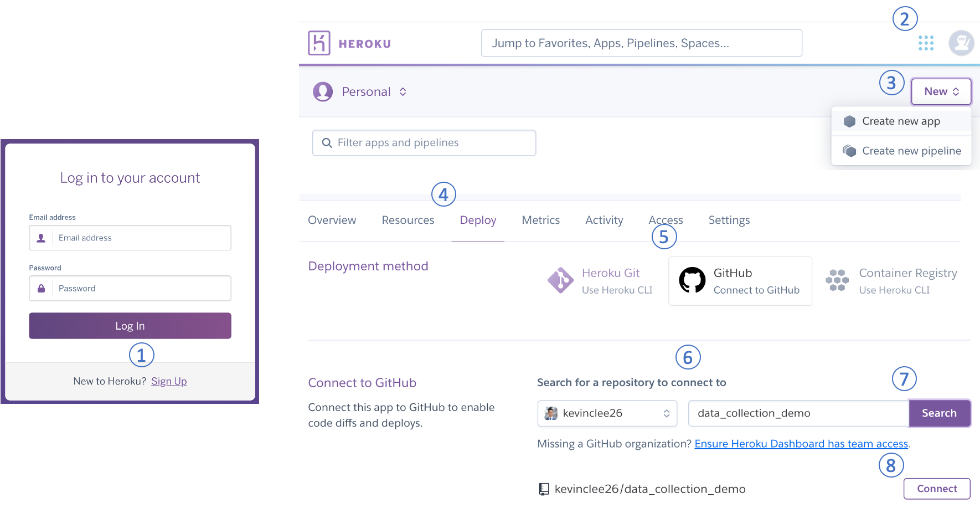Screen dimensions: 980x513
Task: Open the user avatar account menu
Action: click(962, 43)
